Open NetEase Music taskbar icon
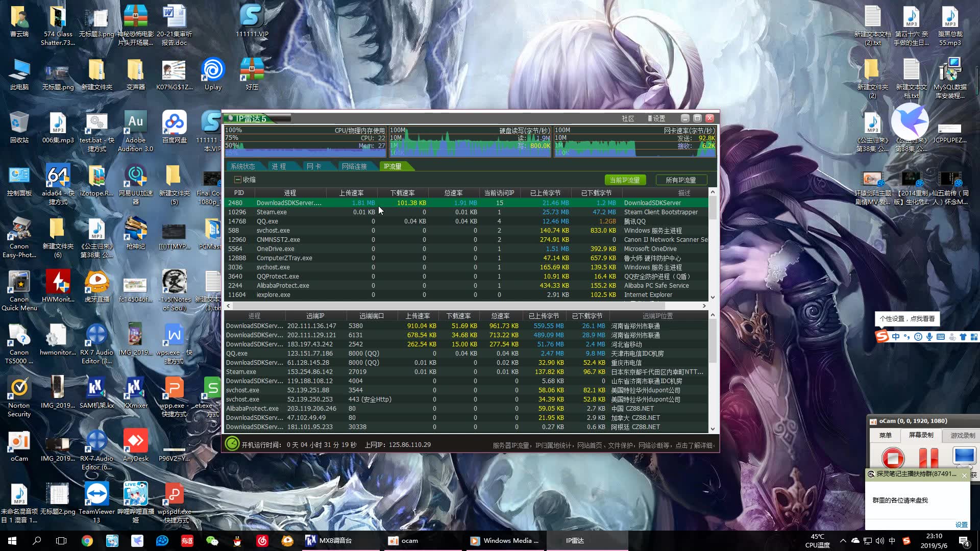This screenshot has width=980, height=551. (262, 541)
